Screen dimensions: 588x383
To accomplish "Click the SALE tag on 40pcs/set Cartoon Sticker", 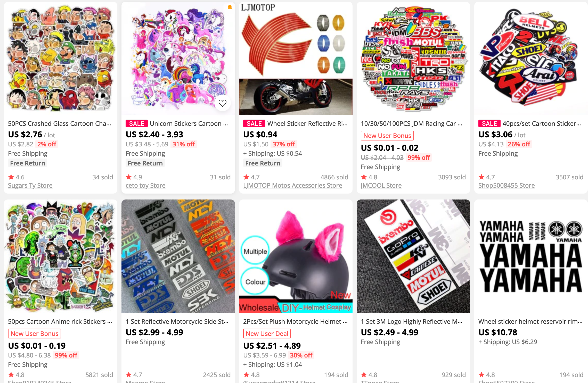I will click(x=489, y=124).
